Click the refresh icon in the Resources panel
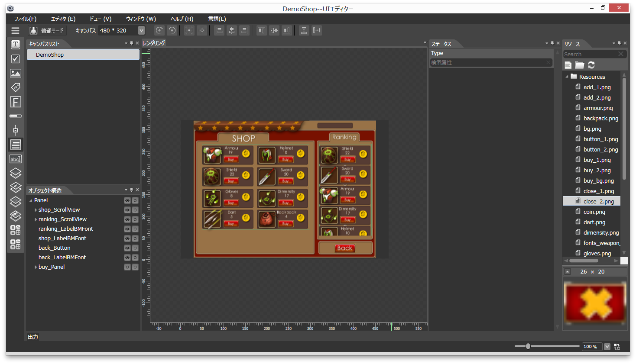The height and width of the screenshot is (364, 636). (591, 65)
